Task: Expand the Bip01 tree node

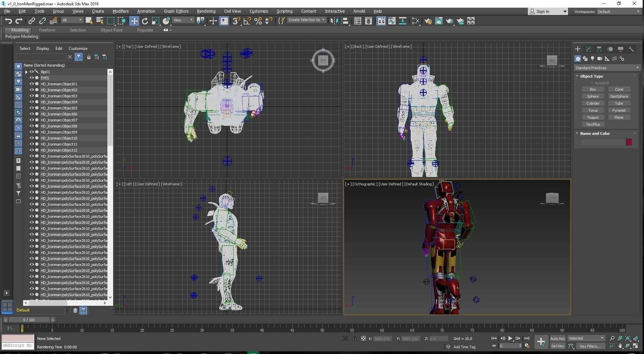Action: pos(26,72)
